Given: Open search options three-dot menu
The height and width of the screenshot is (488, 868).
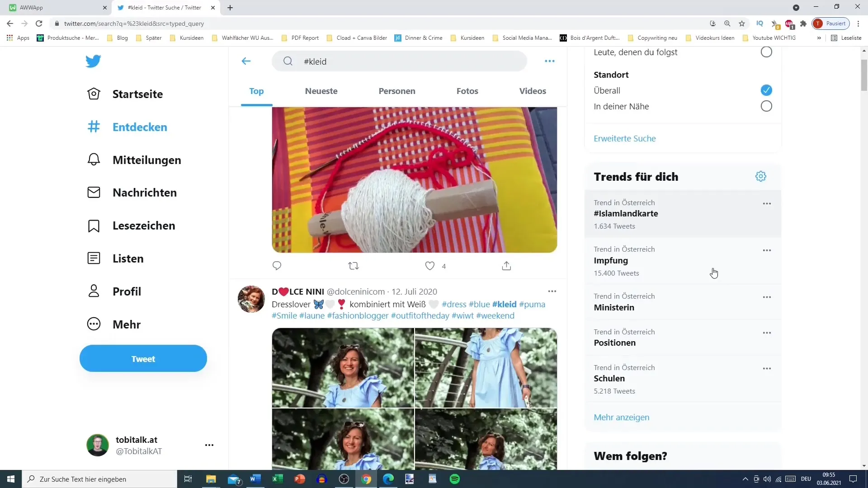Looking at the screenshot, I should [550, 61].
